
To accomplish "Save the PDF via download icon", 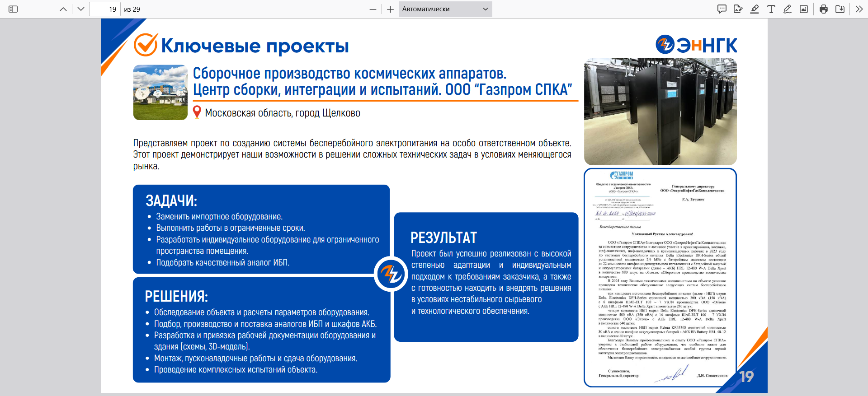I will (x=840, y=9).
